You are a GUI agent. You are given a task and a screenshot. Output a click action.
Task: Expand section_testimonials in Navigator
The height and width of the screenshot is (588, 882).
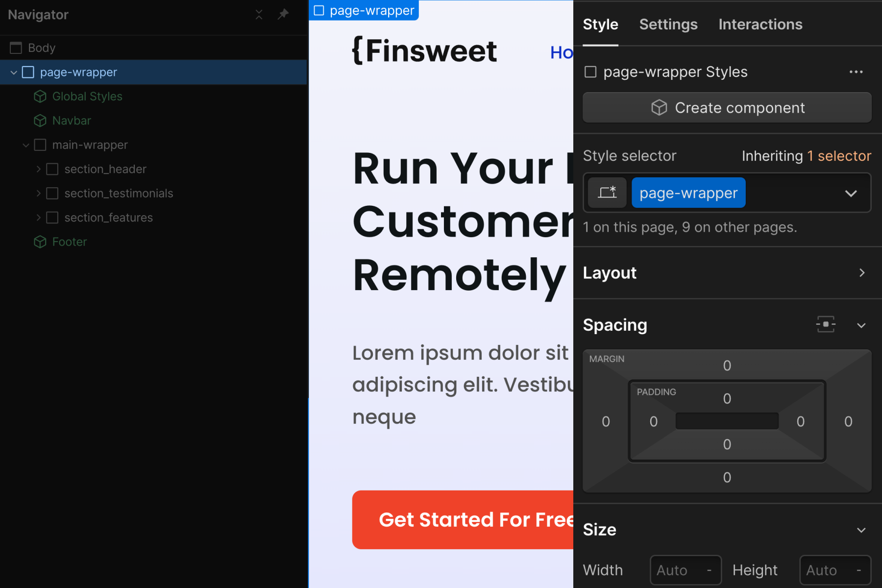point(38,193)
